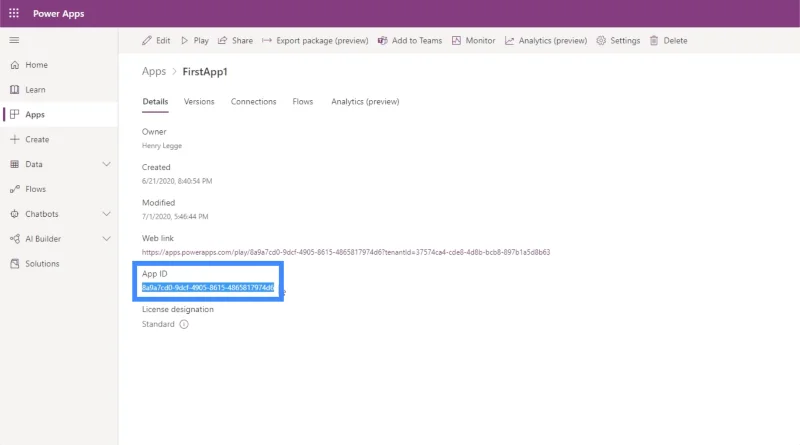The height and width of the screenshot is (445, 800).
Task: Click the AI Builder icon
Action: (x=15, y=238)
